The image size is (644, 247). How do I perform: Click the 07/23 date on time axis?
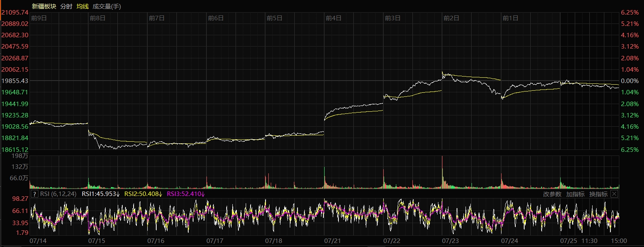451,241
